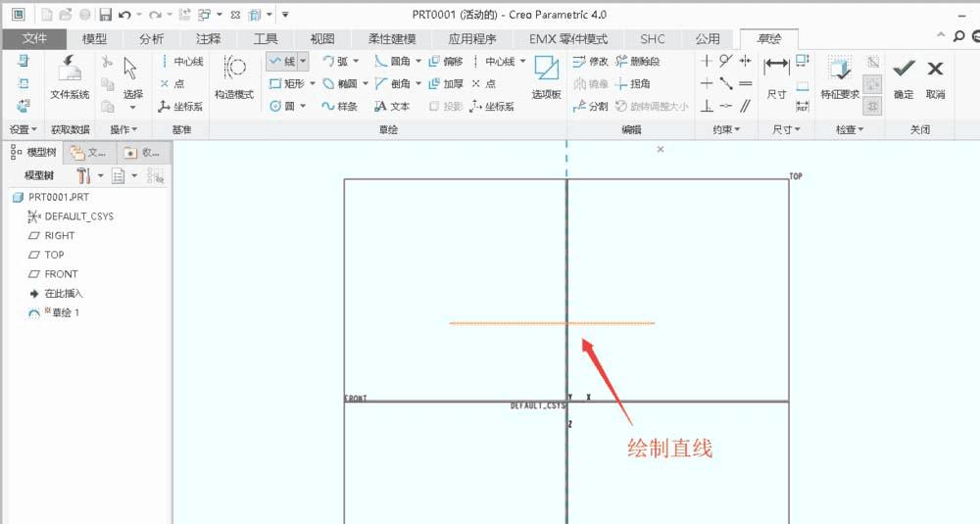
Task: Click the Save icon in quick access toolbar
Action: 105,15
